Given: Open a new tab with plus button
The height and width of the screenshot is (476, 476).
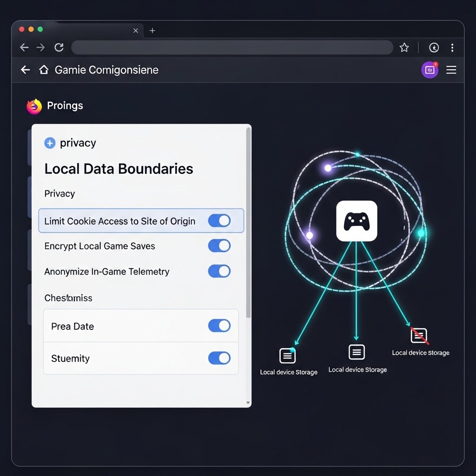Looking at the screenshot, I should [152, 31].
